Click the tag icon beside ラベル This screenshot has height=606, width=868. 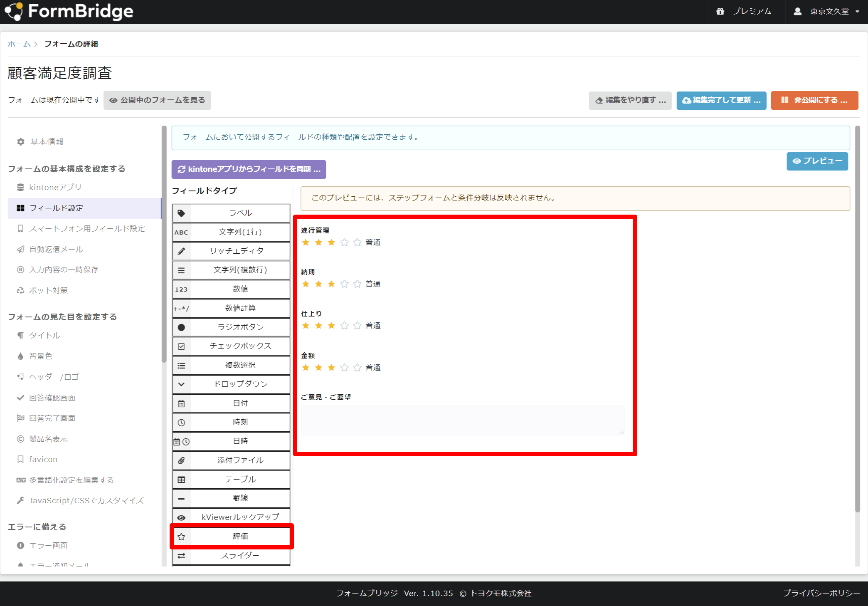point(181,213)
